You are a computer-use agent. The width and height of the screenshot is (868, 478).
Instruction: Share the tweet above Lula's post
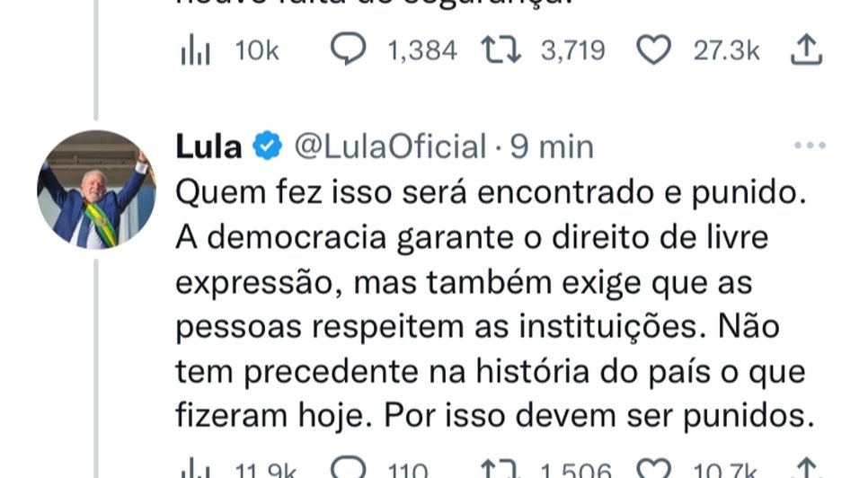(x=806, y=52)
